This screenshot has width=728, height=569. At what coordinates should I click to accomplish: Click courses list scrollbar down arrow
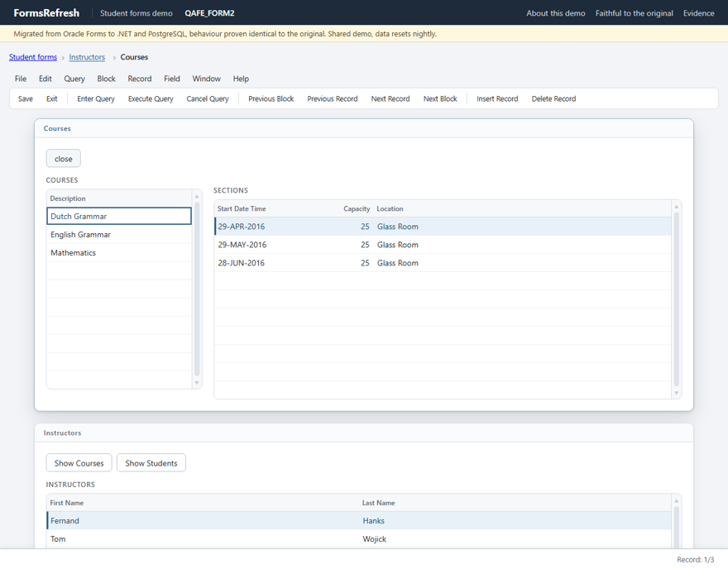[197, 383]
